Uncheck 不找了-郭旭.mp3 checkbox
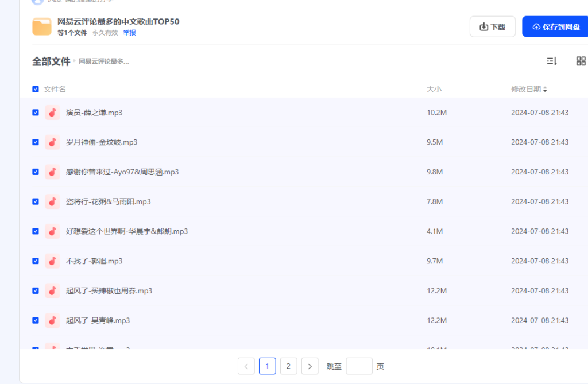 36,261
